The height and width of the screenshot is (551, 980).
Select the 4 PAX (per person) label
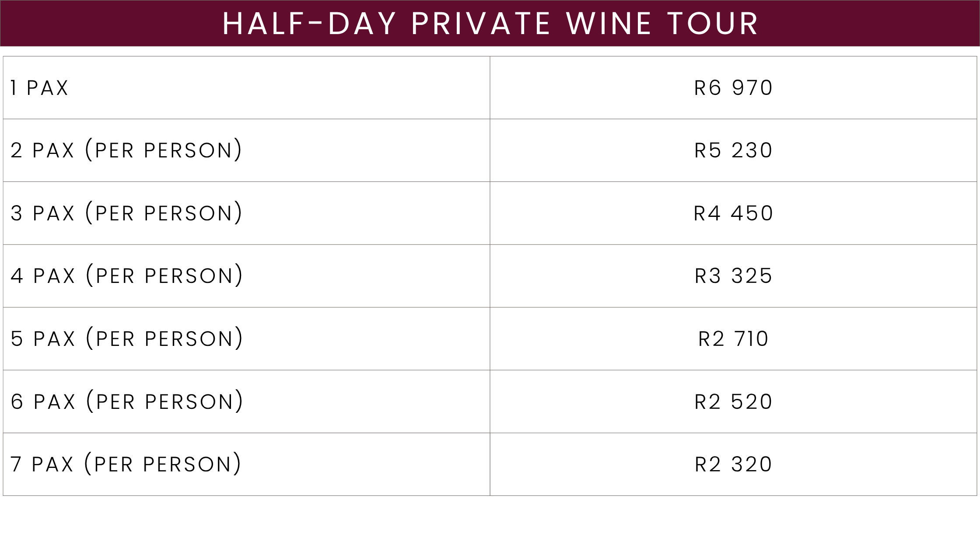click(x=126, y=275)
